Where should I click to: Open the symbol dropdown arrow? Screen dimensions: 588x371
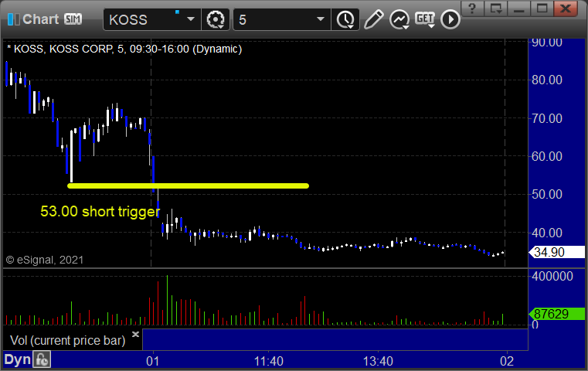tap(191, 19)
